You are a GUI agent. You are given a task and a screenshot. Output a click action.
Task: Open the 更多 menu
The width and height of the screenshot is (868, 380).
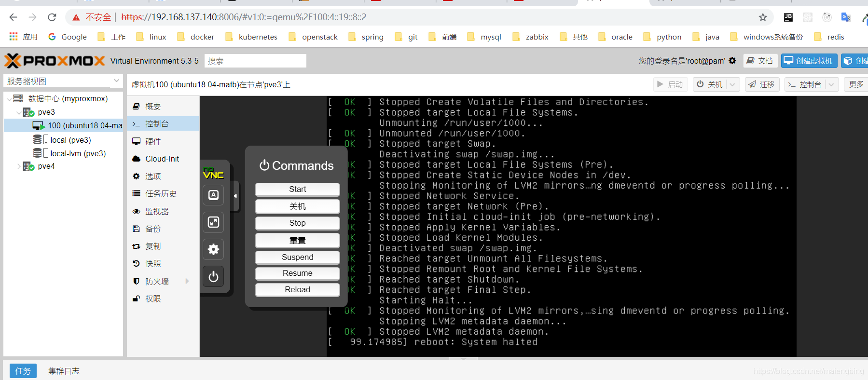tap(856, 84)
